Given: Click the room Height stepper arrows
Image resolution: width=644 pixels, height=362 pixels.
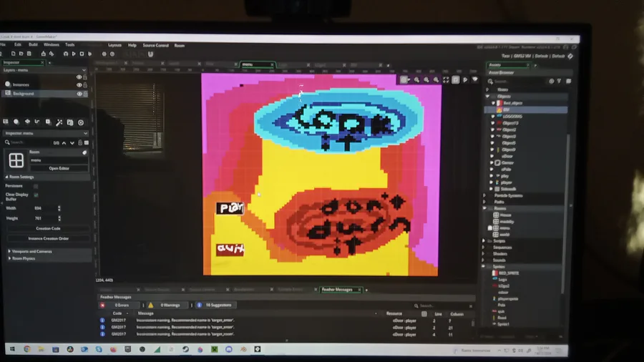Looking at the screenshot, I should (x=59, y=218).
